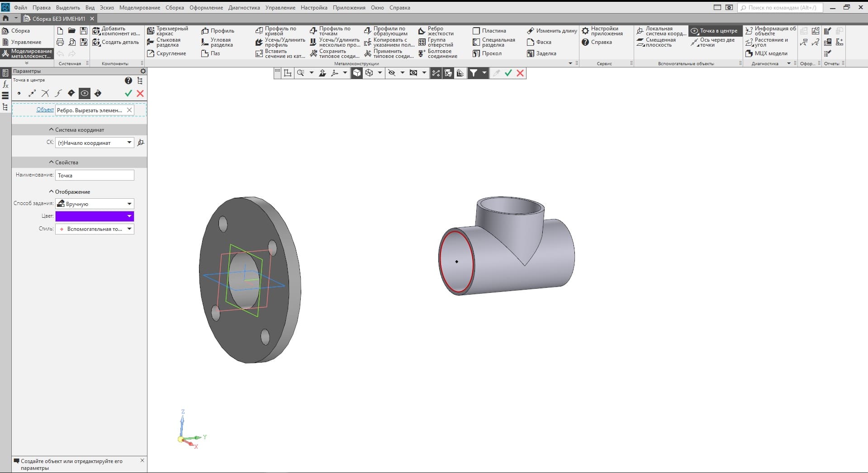Click the 'Объект' link

[45, 110]
